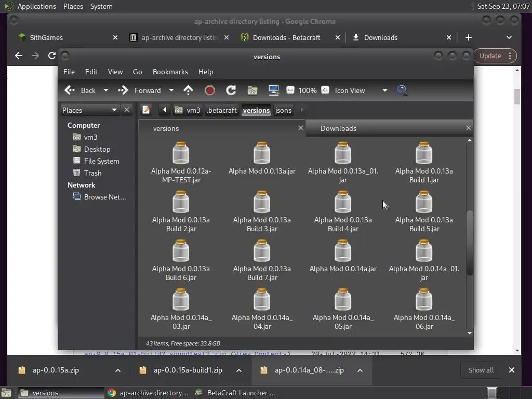Click the zoom out icon beside 100%
Screen dimensions: 532x399
pyautogui.click(x=290, y=90)
